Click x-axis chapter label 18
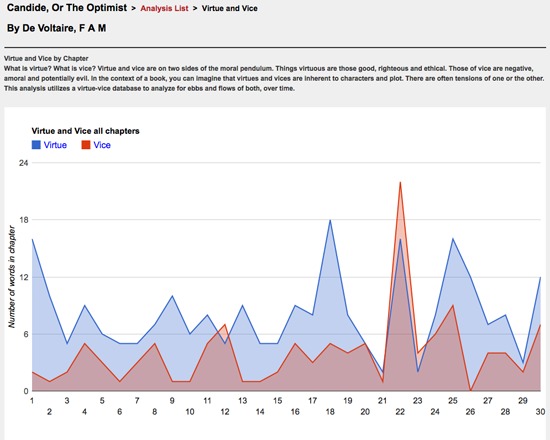The image size is (550, 440). coord(330,412)
